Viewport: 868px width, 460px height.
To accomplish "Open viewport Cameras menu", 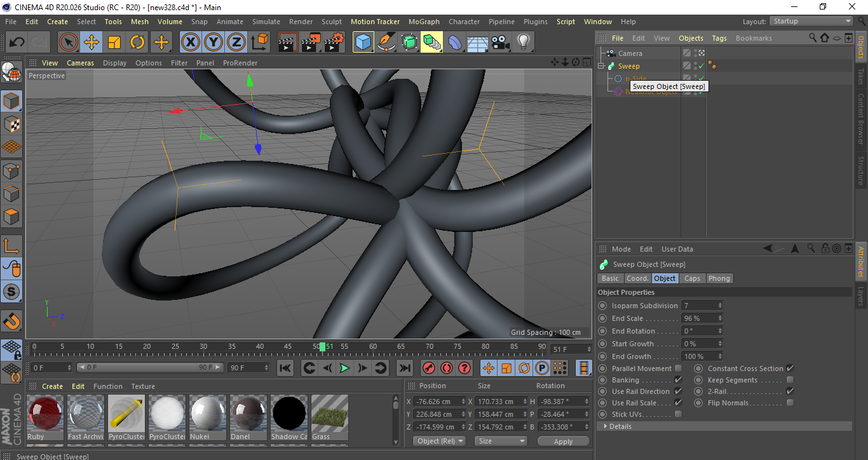I will coord(80,63).
